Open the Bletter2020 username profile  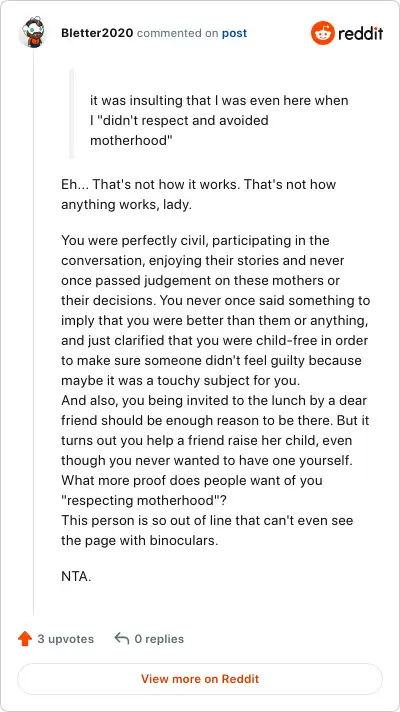97,33
